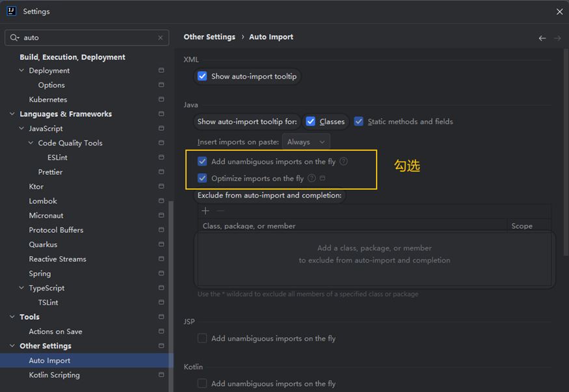The image size is (569, 392).
Task: Click project-level icon next to TSLint
Action: pos(161,302)
